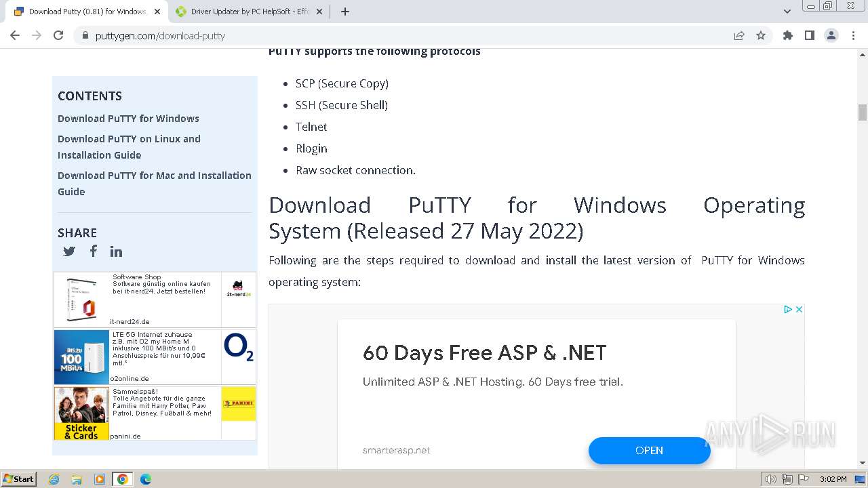This screenshot has width=868, height=488.
Task: Open network icon in system tray
Action: click(787, 479)
